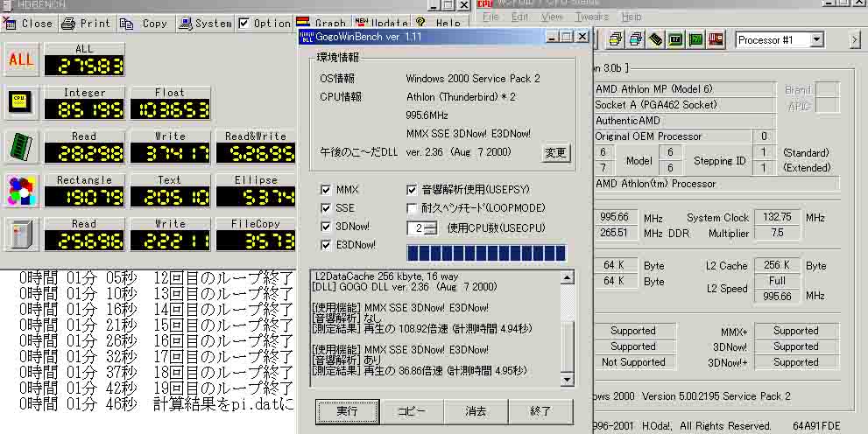
Task: Click the disk drive benchmark icon in HDBENCH
Action: tap(21, 234)
